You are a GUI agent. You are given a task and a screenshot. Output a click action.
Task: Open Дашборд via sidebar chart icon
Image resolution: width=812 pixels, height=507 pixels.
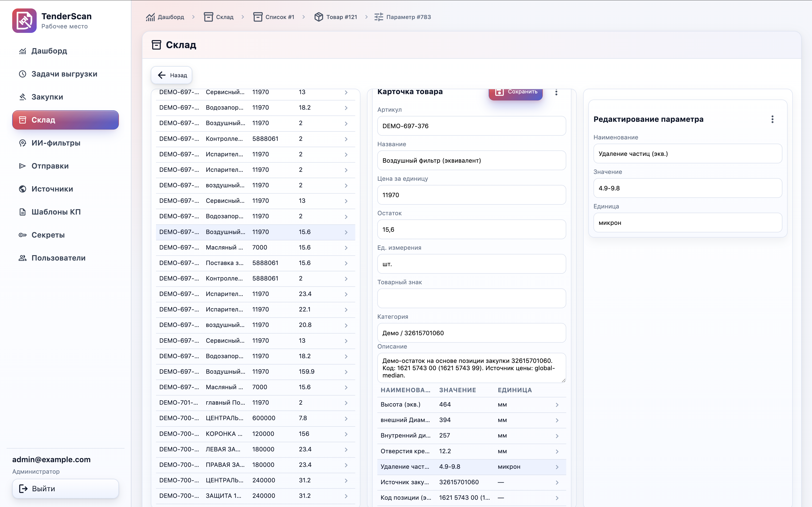[23, 51]
